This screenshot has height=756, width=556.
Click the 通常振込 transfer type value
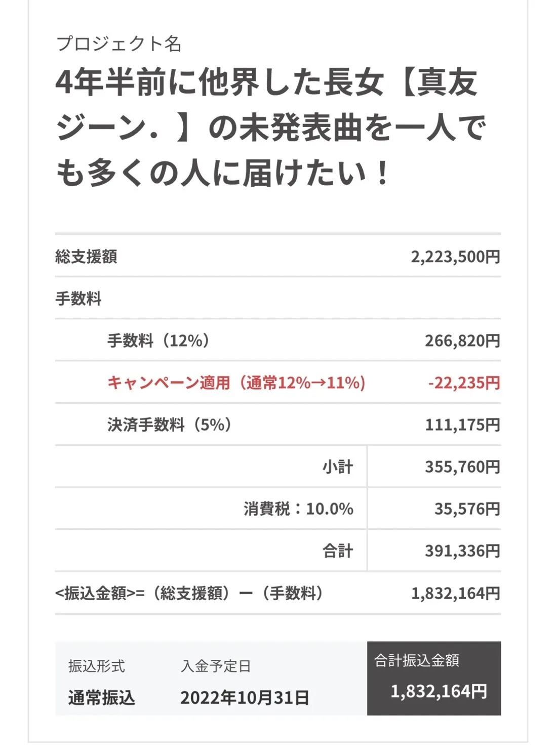point(102,698)
